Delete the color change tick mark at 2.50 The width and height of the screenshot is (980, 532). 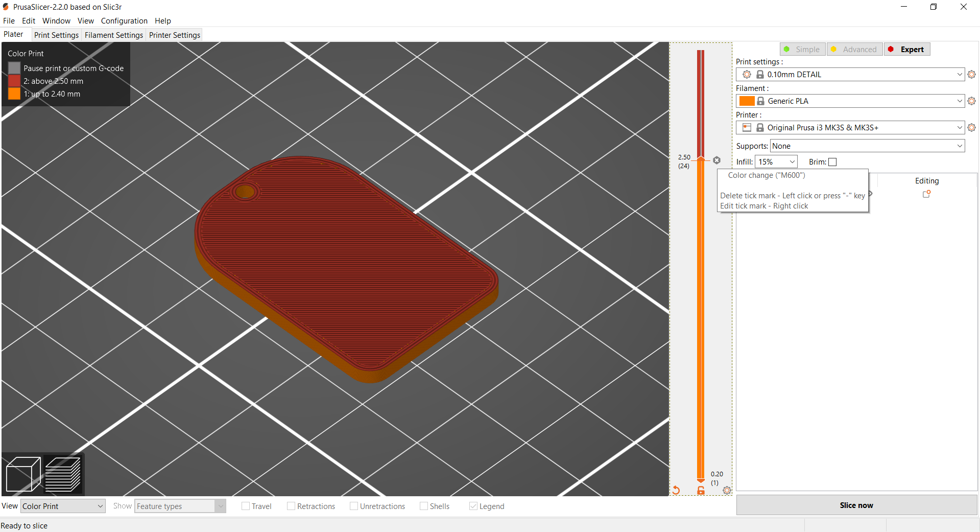pos(717,160)
